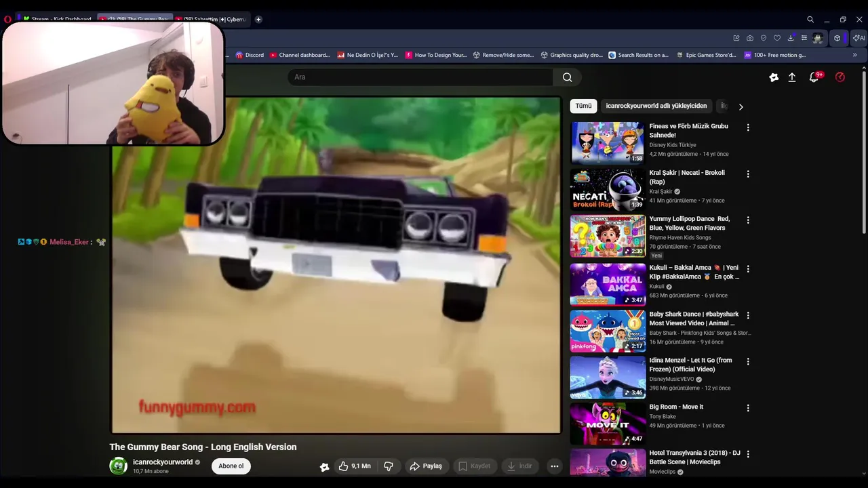Viewport: 868px width, 488px height.
Task: Open the icanrockyourworld channel name link
Action: click(163, 462)
